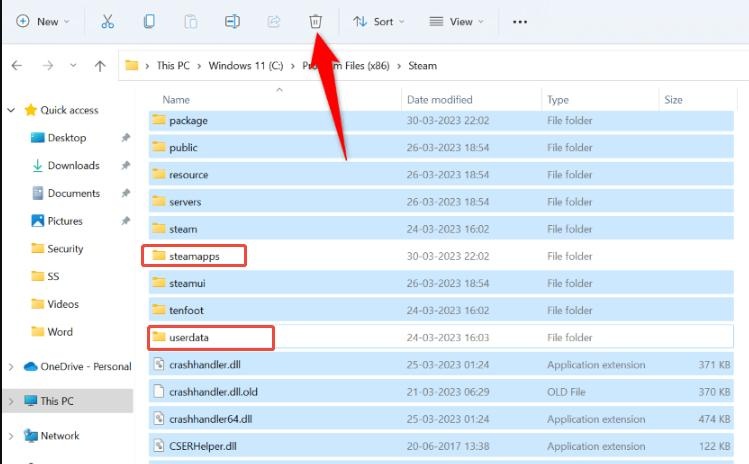Select the steamui folder row
This screenshot has width=749, height=464.
pos(441,283)
